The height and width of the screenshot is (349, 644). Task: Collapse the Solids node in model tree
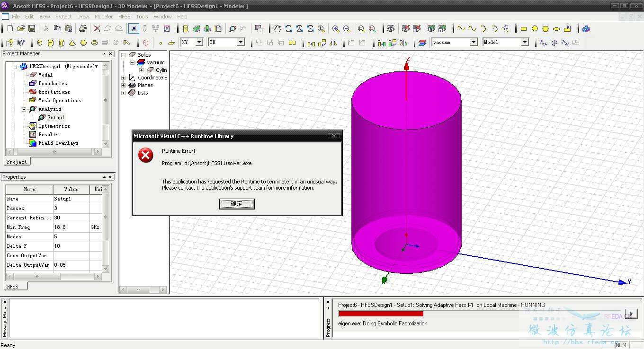(124, 55)
